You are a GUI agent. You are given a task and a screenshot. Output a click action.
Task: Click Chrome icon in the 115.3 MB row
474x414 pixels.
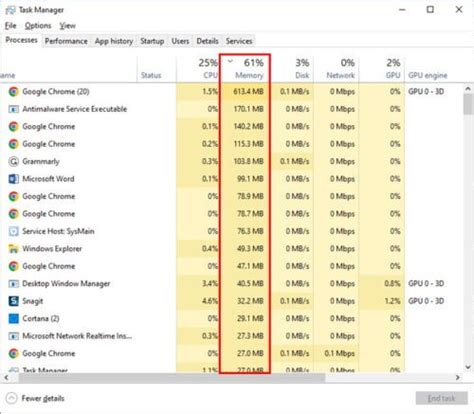coord(14,144)
